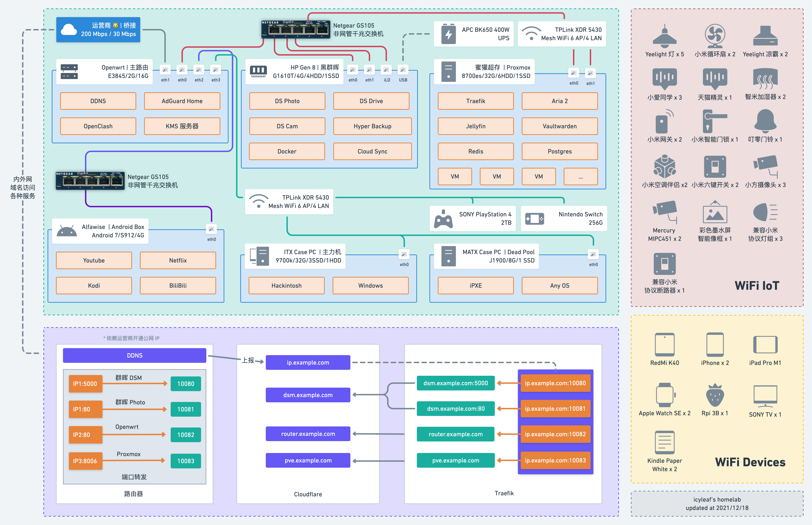This screenshot has width=812, height=525.
Task: Click the purple DDNS bar
Action: (134, 355)
